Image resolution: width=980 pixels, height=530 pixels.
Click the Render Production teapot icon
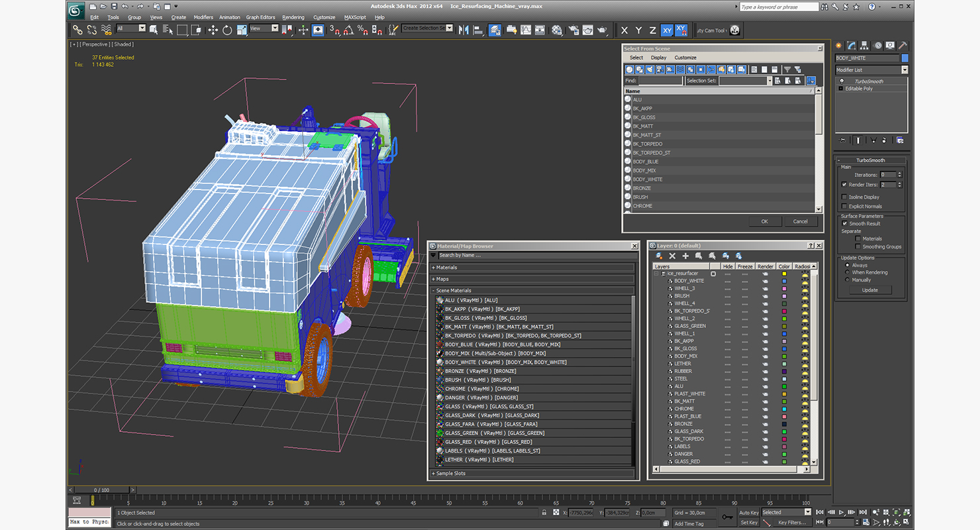pos(602,30)
